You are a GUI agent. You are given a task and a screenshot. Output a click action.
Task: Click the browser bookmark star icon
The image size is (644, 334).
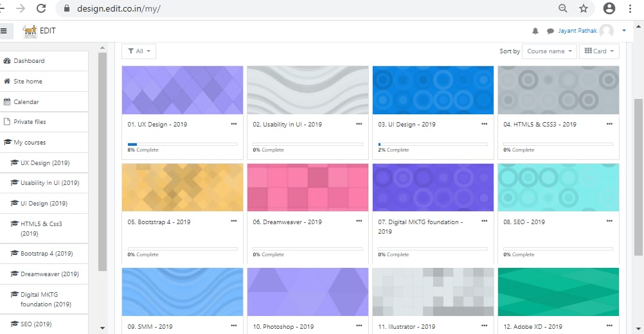(583, 8)
